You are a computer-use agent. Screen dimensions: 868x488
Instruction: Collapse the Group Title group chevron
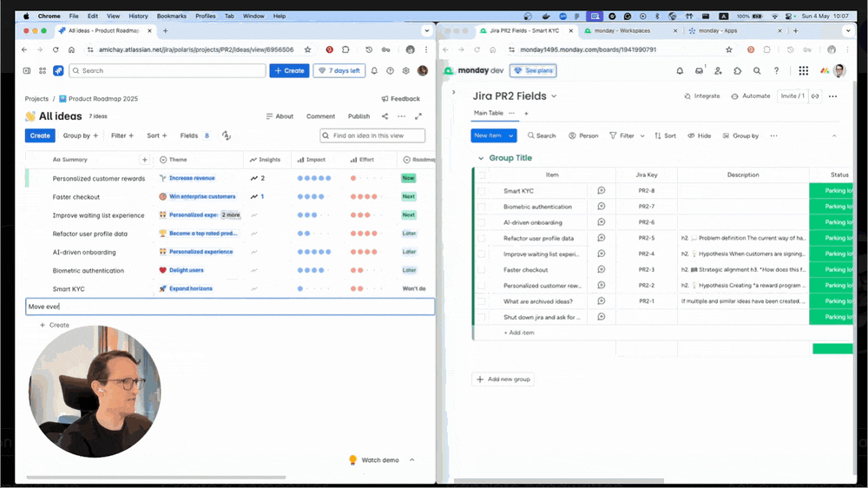click(x=481, y=158)
